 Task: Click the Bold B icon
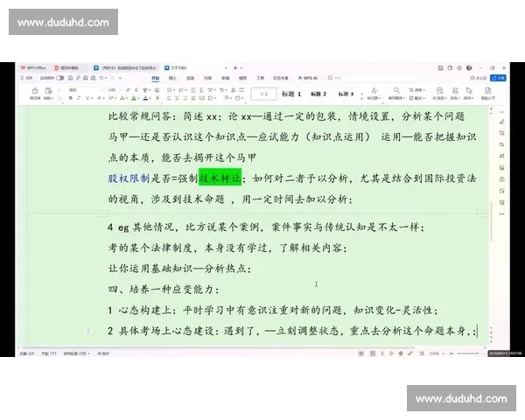coord(71,98)
